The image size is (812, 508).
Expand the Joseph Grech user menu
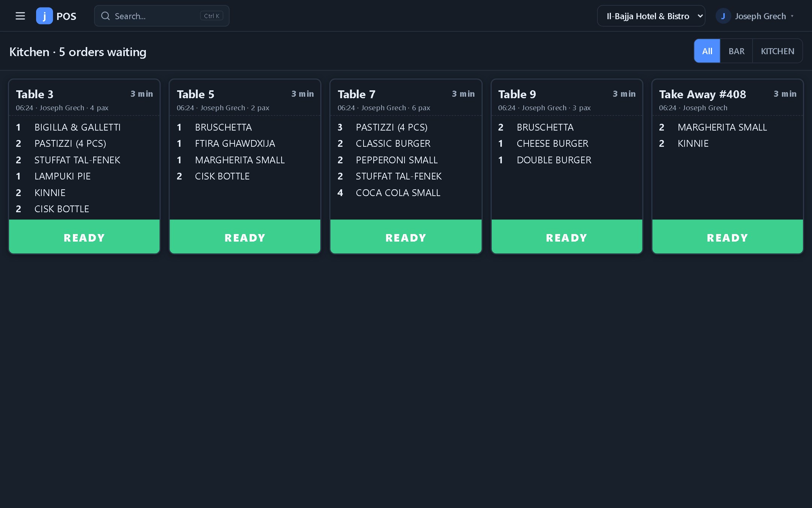coord(756,16)
